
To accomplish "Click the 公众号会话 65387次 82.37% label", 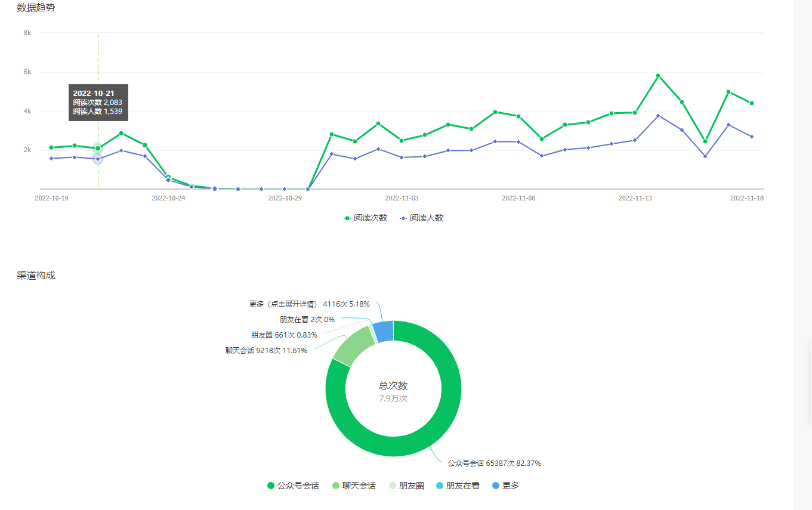I will coord(494,463).
